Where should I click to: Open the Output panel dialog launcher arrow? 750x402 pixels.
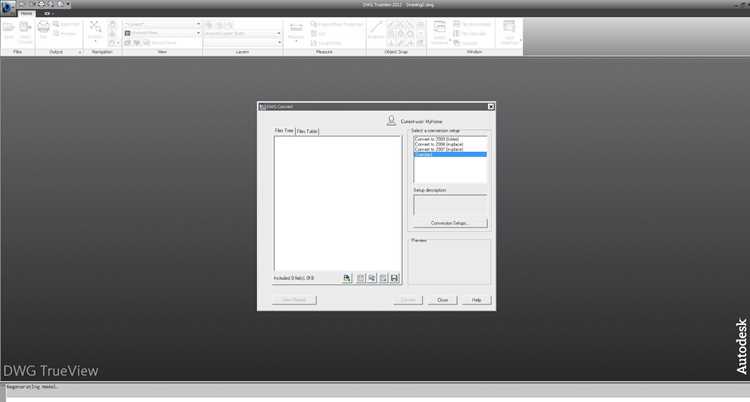(80, 52)
